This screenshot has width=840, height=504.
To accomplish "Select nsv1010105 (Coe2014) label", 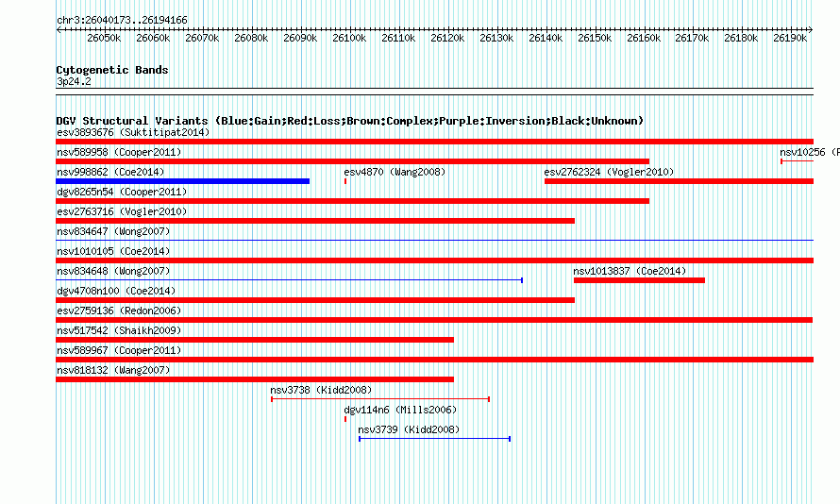I will tap(113, 251).
